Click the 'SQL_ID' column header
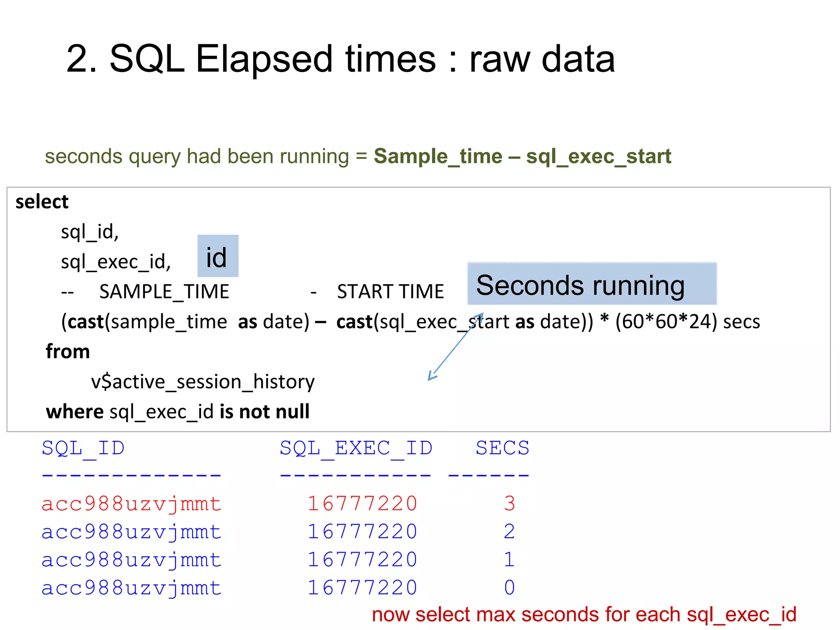Viewport: 840px width, 630px height. coord(83,449)
